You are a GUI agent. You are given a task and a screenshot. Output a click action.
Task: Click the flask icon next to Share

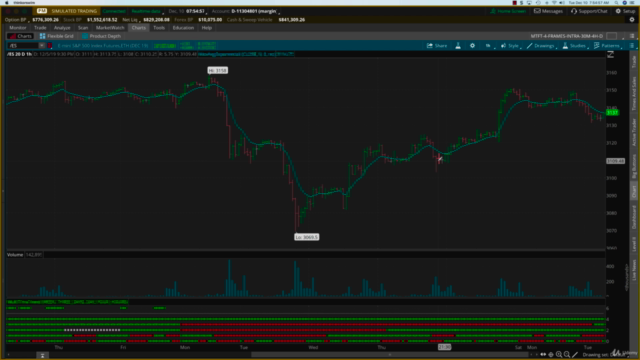point(458,46)
